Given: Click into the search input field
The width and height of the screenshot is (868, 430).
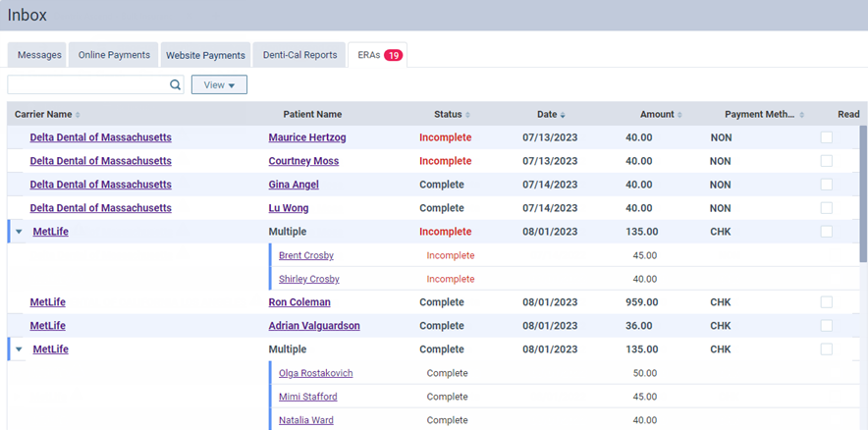Looking at the screenshot, I should tap(88, 85).
